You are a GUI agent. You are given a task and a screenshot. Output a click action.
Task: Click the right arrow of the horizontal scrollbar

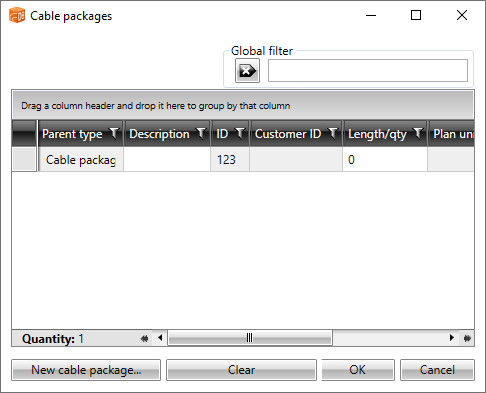(452, 338)
